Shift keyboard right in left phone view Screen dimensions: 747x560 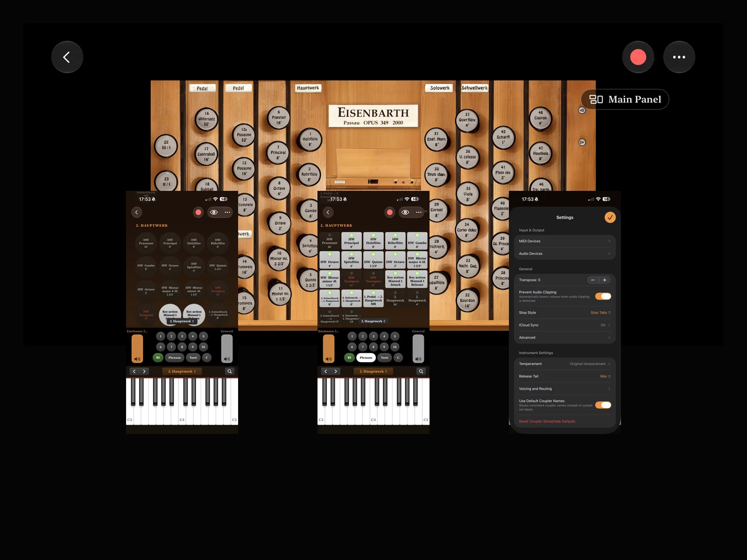click(144, 371)
